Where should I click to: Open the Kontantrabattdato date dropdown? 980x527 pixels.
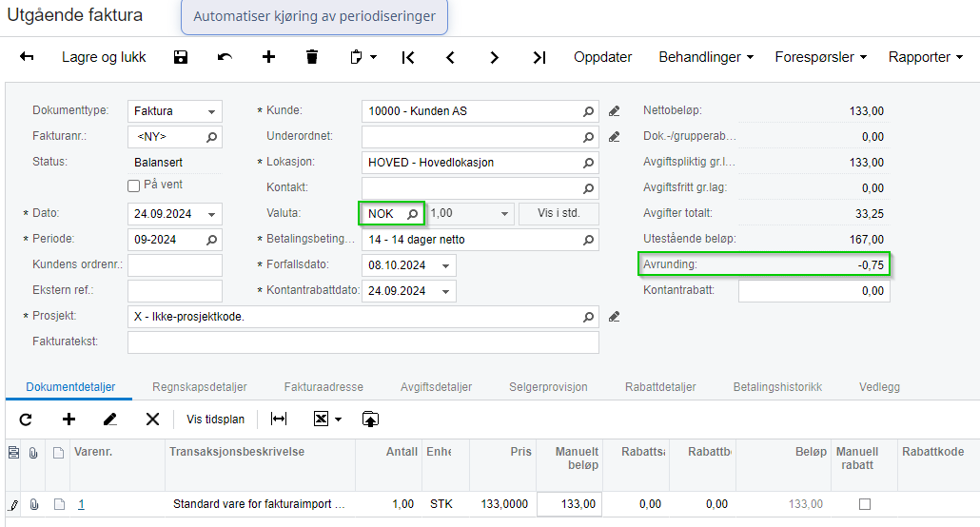click(445, 291)
